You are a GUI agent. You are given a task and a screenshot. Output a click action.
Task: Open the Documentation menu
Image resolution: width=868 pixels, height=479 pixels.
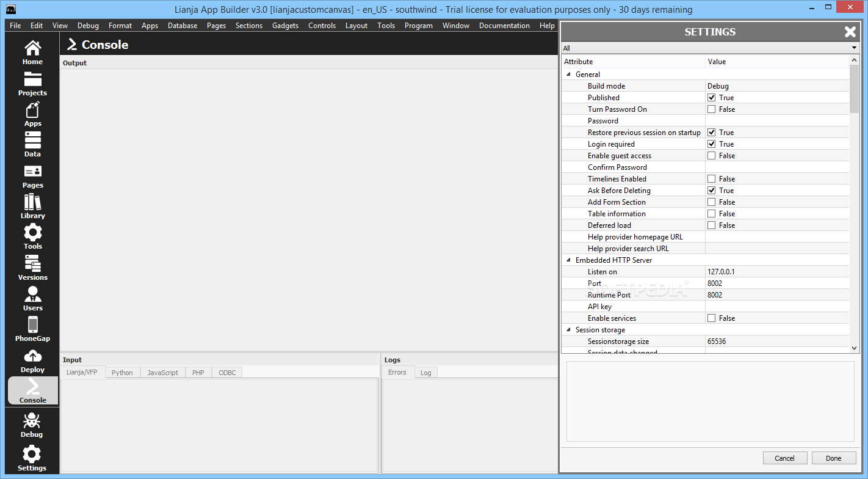(504, 26)
